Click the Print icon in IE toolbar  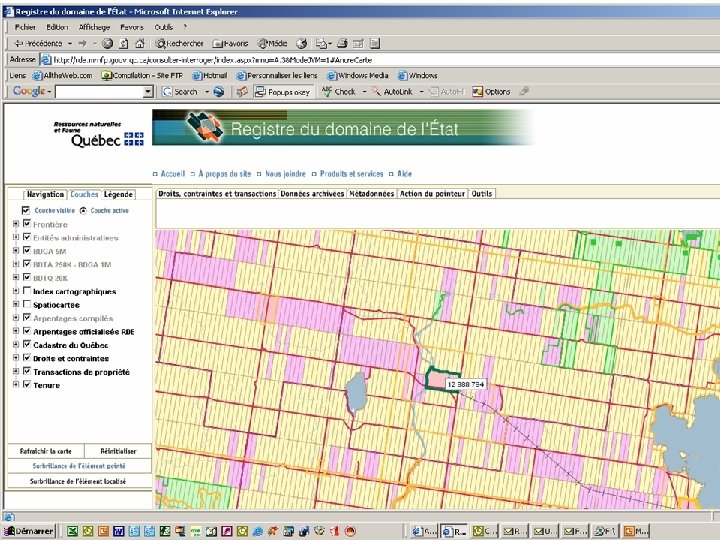point(342,44)
